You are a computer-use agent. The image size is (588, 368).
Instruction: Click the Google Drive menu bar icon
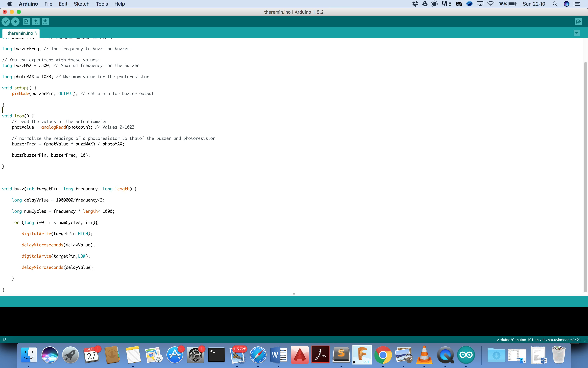pos(425,4)
